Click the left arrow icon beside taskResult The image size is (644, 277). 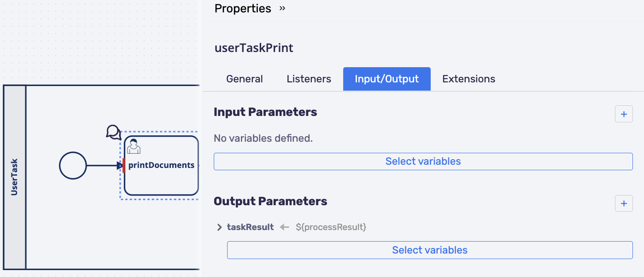(285, 227)
